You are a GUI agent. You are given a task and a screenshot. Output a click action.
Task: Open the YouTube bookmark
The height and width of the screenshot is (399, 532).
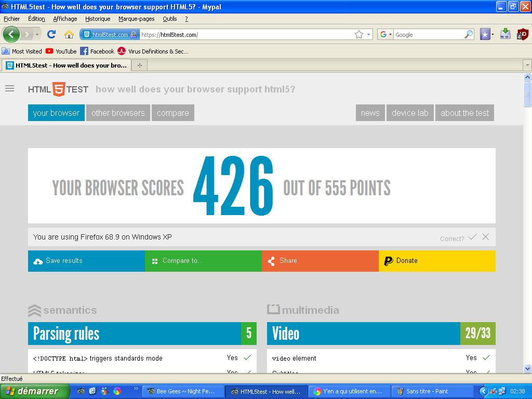(x=61, y=51)
